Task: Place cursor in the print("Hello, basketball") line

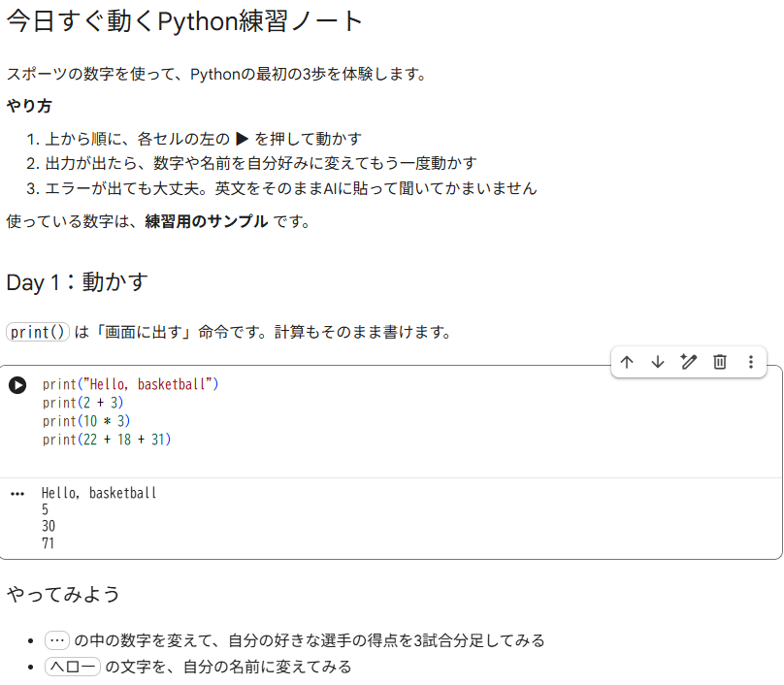Action: pyautogui.click(x=130, y=384)
